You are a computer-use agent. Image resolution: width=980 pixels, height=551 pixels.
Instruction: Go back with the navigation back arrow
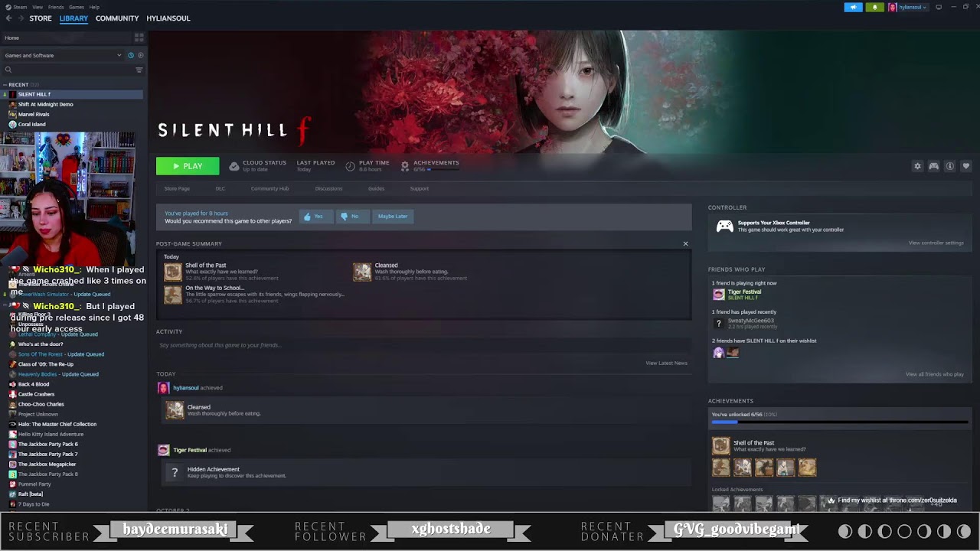click(9, 18)
